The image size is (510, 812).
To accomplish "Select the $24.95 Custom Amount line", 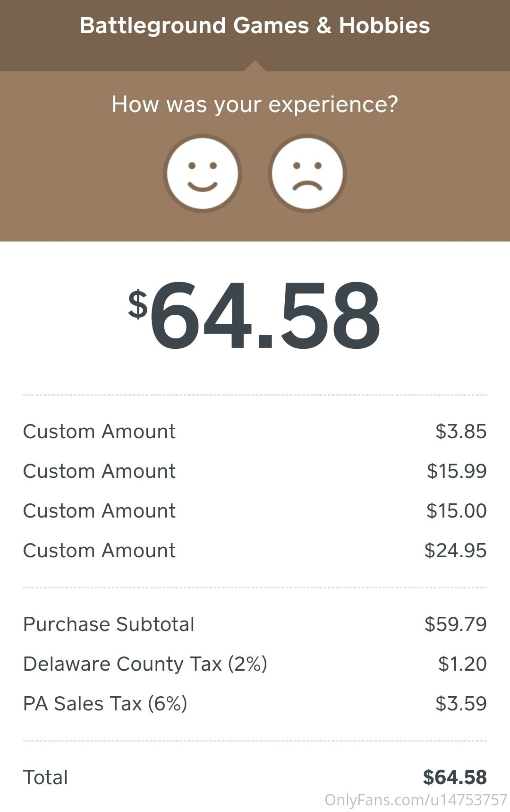I will coord(255,551).
